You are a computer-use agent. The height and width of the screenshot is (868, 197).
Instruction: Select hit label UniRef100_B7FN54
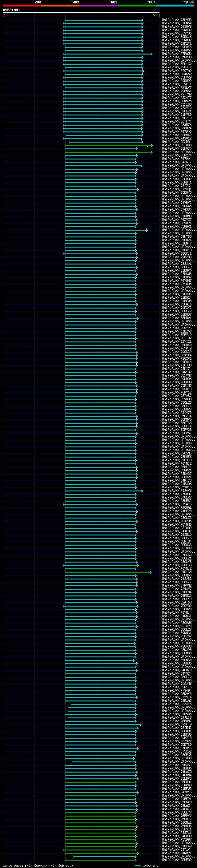coord(177,23)
